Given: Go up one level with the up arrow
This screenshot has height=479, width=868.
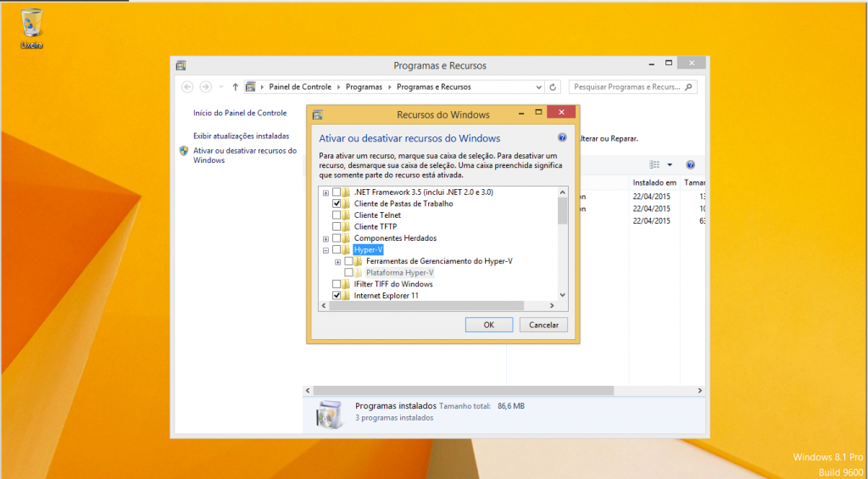Looking at the screenshot, I should pyautogui.click(x=236, y=87).
